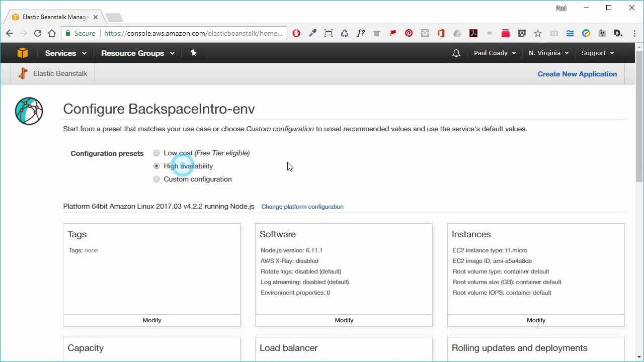
Task: Select the Low cost preset radio button
Action: coord(156,153)
